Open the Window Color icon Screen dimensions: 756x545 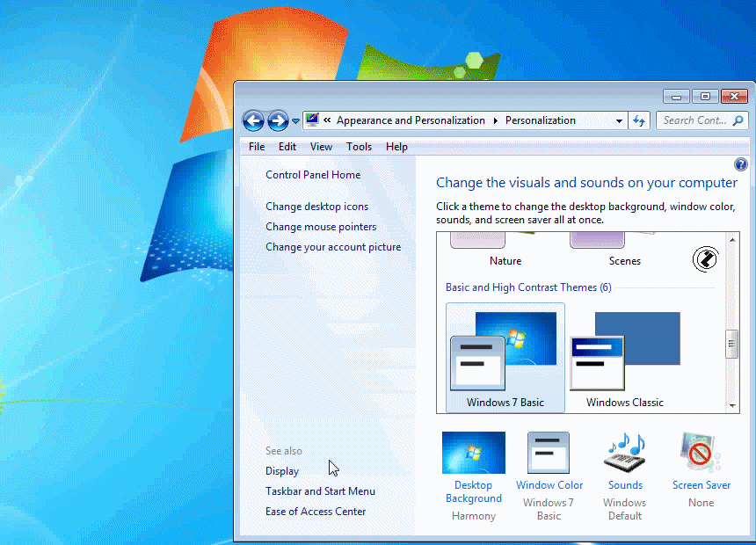tap(549, 453)
